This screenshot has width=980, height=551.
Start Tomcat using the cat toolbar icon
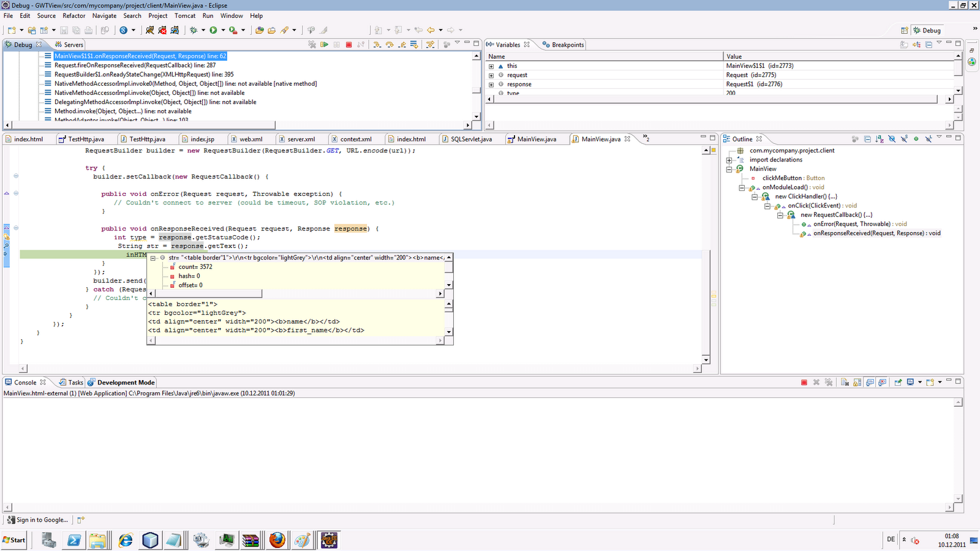click(151, 30)
